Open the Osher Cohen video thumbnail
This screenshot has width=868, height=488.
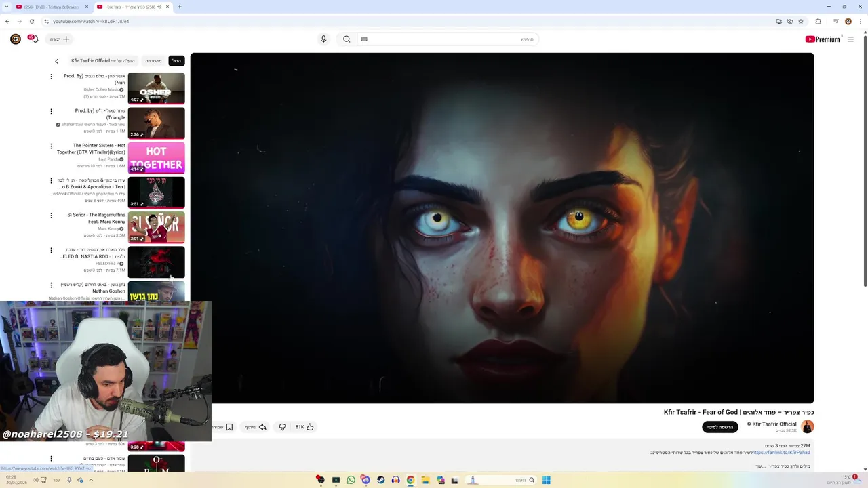coord(157,88)
